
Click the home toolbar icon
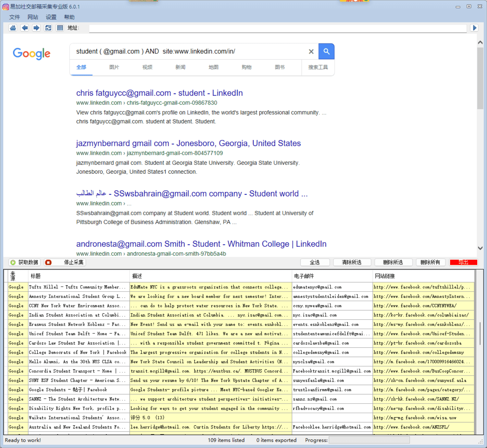click(x=13, y=28)
